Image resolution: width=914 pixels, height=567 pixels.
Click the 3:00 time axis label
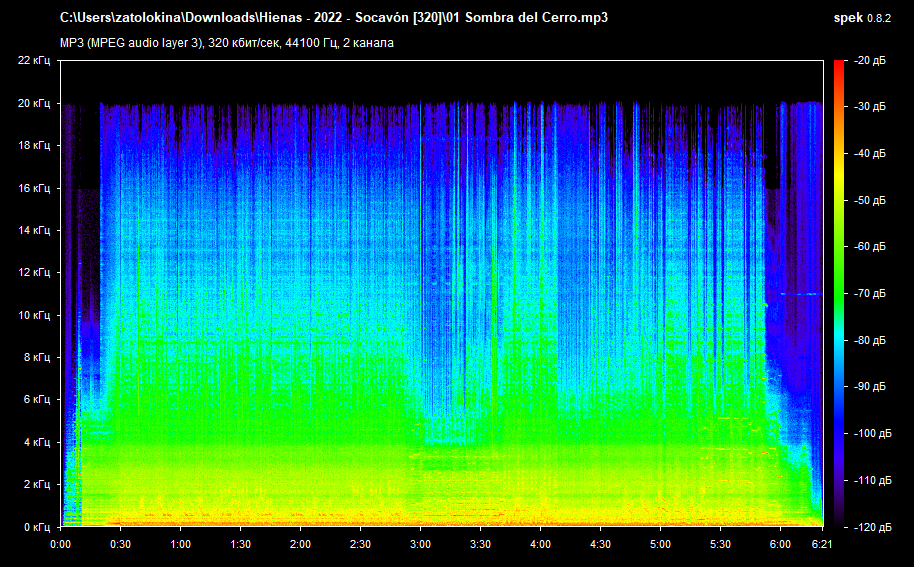pos(420,545)
